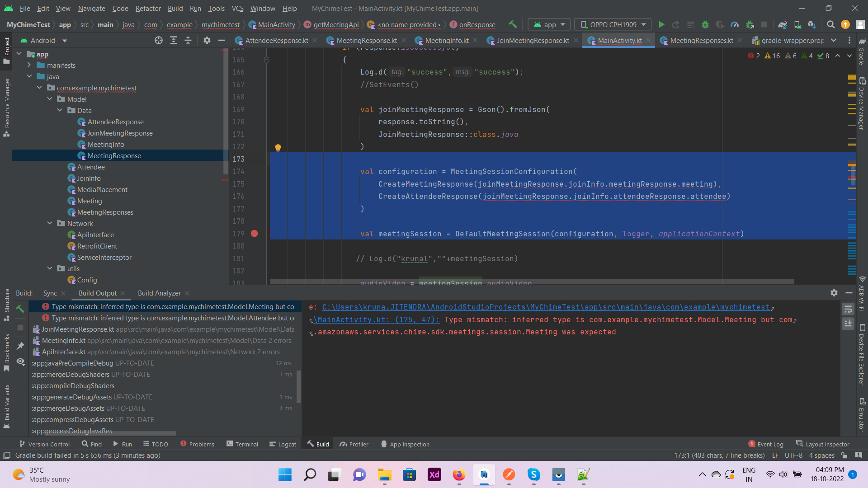
Task: Open the OPPO CPH1909 device selector dropdown
Action: pos(612,24)
